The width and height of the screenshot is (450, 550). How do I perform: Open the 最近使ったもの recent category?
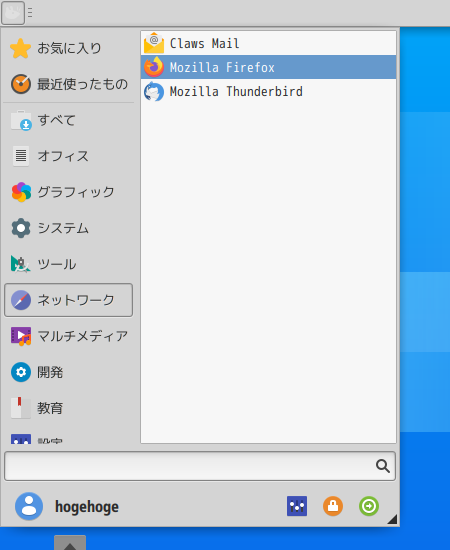pyautogui.click(x=68, y=84)
